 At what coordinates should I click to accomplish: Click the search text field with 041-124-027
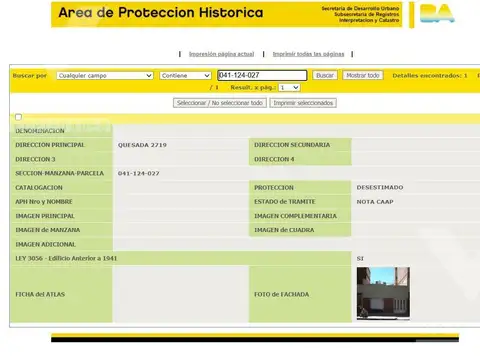point(262,75)
